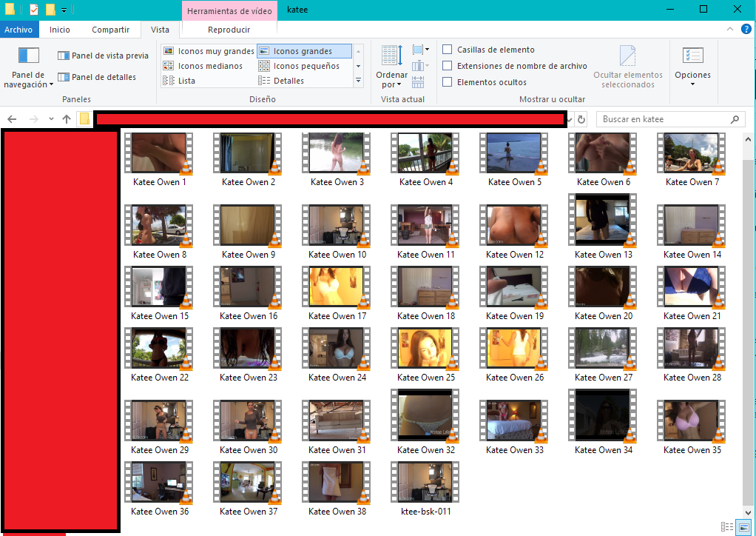
Task: Go back with the left arrow
Action: point(12,119)
